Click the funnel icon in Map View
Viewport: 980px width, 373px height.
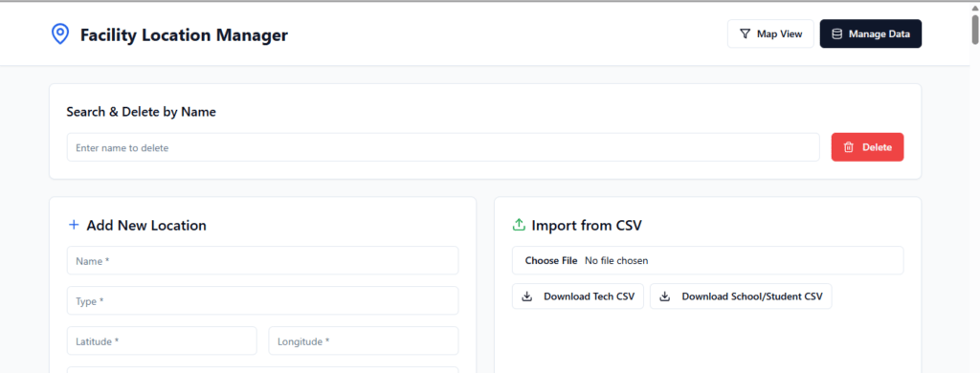pos(745,33)
